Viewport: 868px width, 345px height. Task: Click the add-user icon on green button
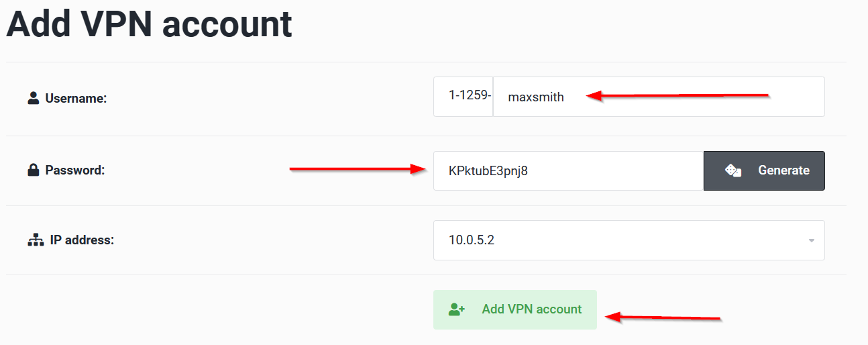click(x=457, y=309)
